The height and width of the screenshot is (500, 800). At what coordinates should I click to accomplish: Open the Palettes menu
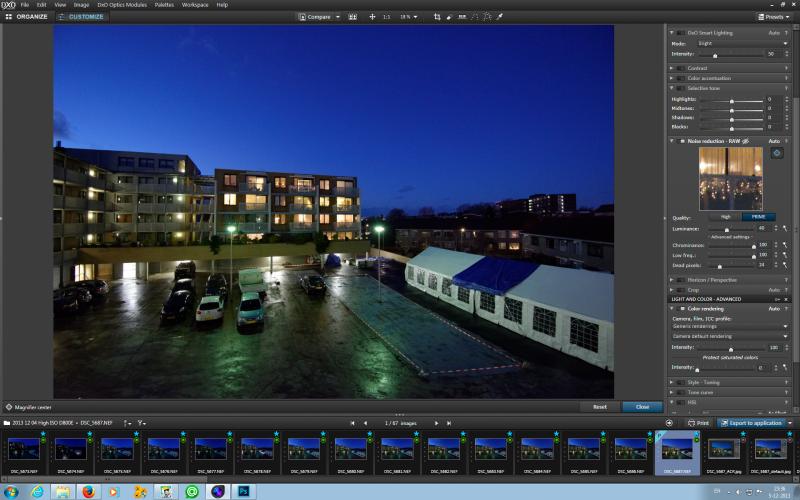pos(164,5)
